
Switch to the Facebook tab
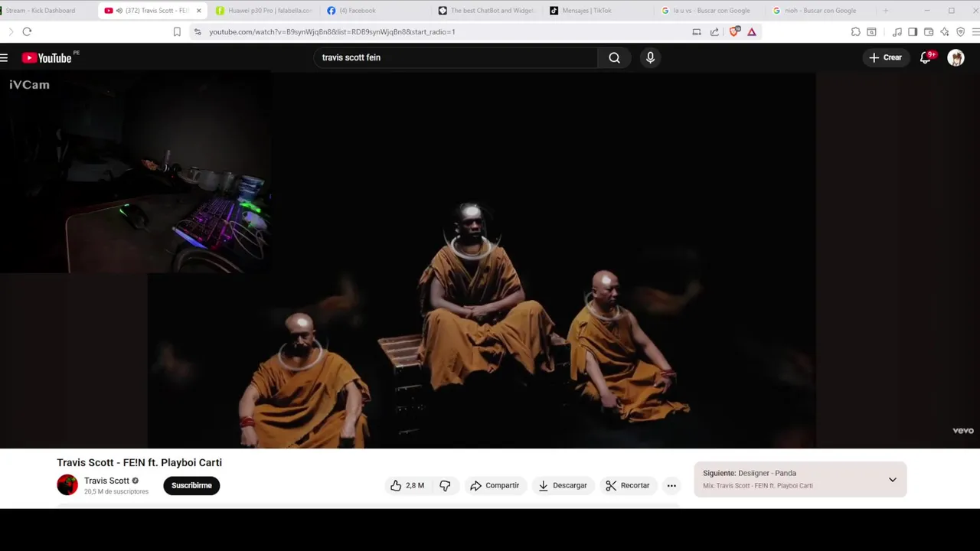[375, 11]
